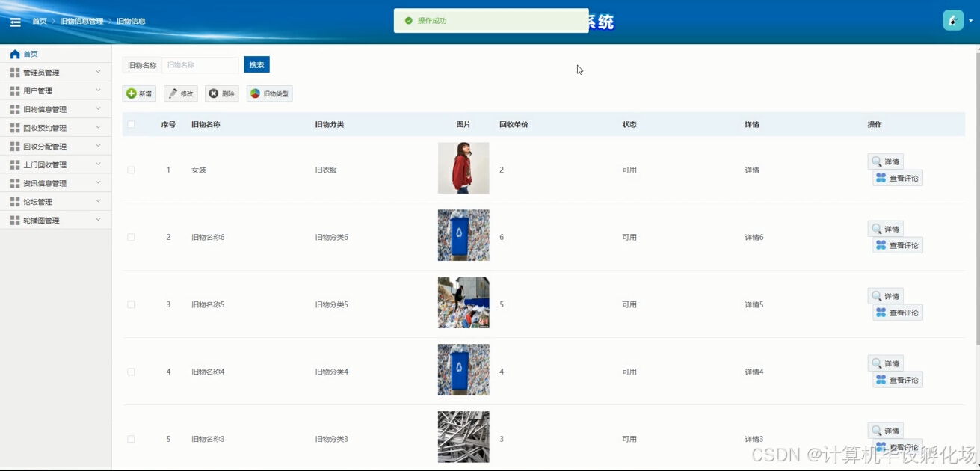This screenshot has height=471, width=980.
Task: Open 旧物信息管理 breadcrumb
Action: click(81, 22)
